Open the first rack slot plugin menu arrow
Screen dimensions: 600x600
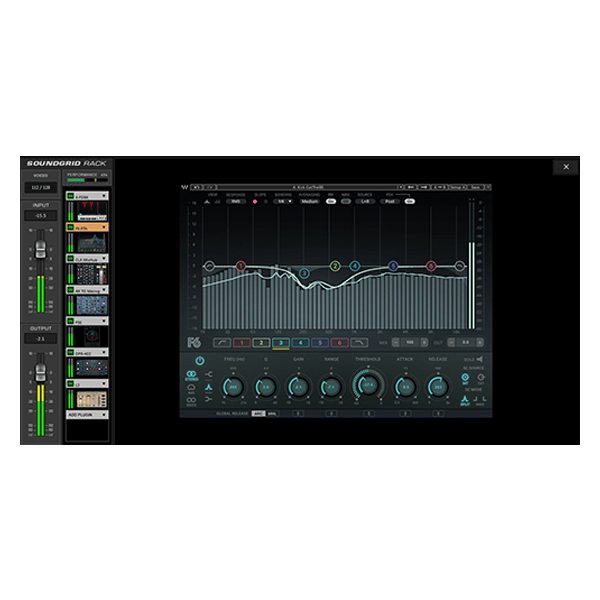(x=104, y=196)
